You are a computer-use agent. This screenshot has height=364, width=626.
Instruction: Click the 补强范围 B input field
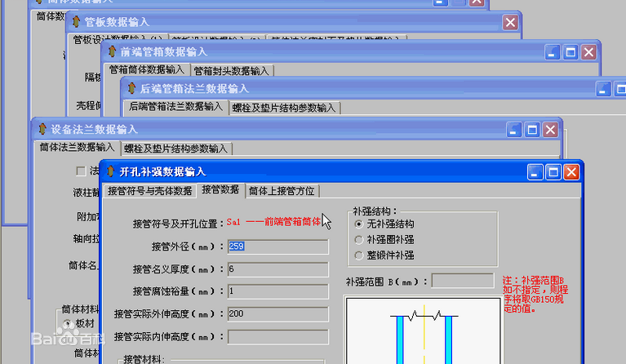463,281
